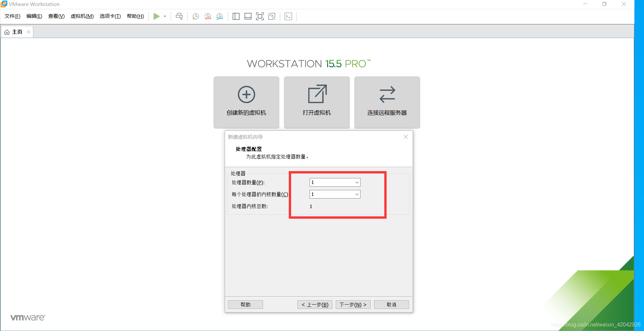Click the green Power On play icon
This screenshot has width=644, height=331.
157,16
